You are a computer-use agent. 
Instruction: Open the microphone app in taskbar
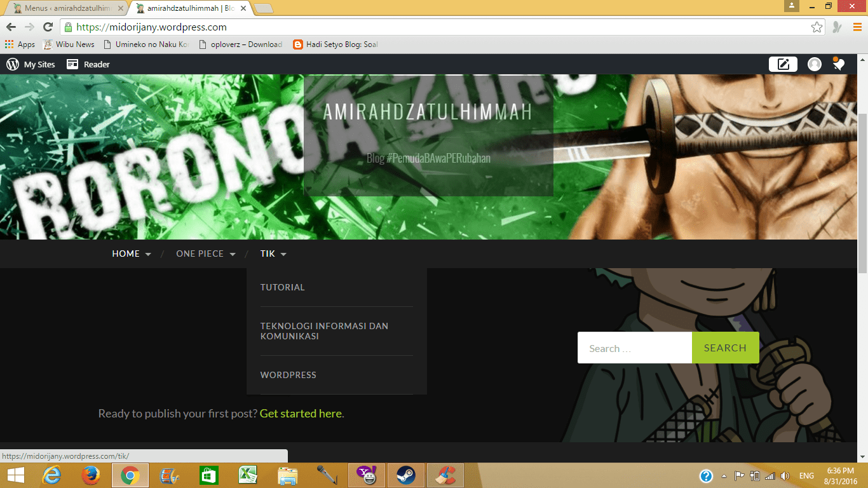pyautogui.click(x=327, y=475)
